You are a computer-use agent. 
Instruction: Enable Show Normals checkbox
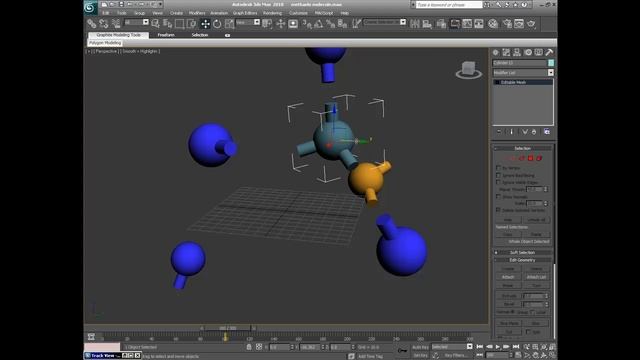tap(498, 196)
